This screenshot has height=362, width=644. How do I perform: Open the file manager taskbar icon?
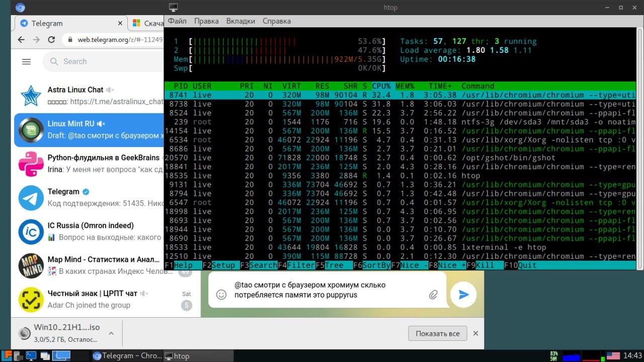pos(18,355)
